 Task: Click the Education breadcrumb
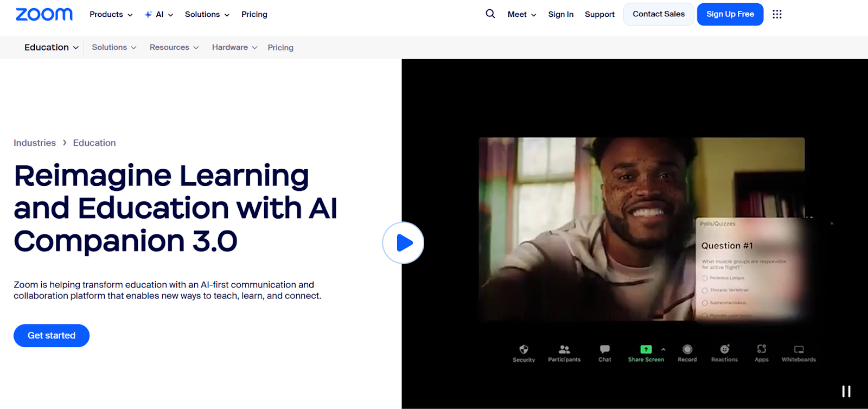pos(94,143)
